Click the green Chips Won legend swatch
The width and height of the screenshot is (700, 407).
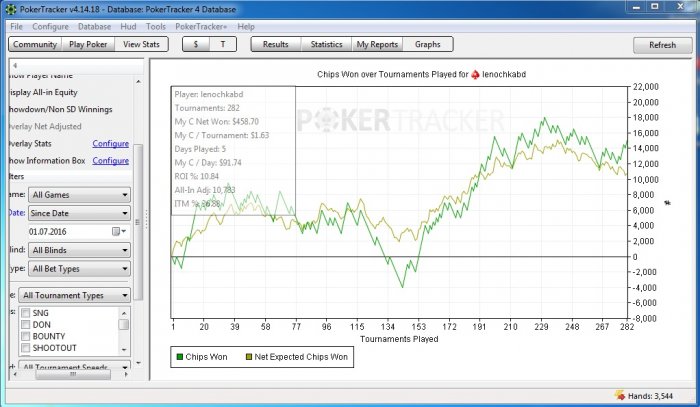[x=180, y=357]
